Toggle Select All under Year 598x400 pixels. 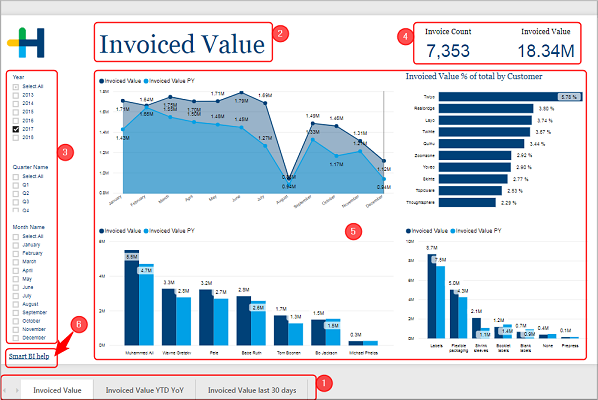(x=16, y=87)
